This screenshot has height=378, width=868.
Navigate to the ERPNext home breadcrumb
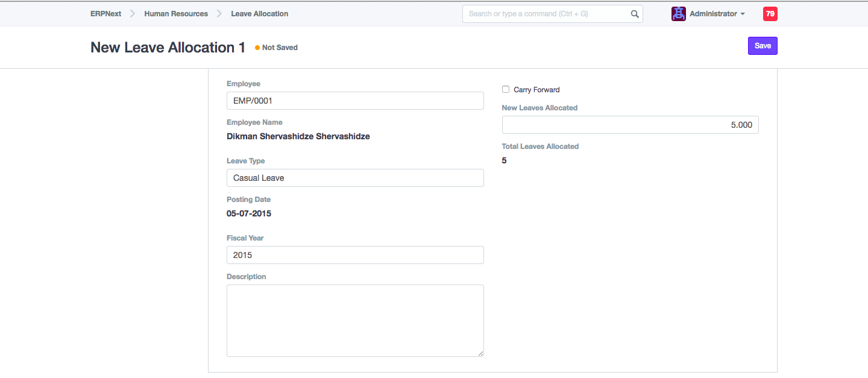(x=105, y=14)
